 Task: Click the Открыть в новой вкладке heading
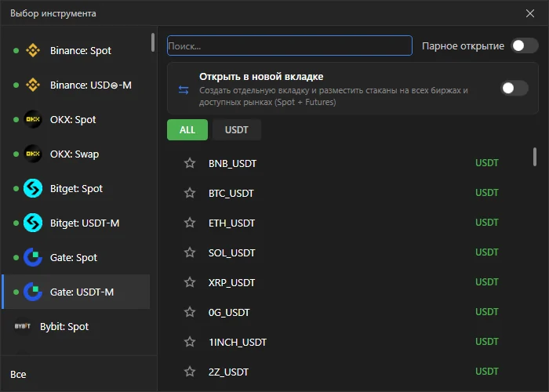261,76
